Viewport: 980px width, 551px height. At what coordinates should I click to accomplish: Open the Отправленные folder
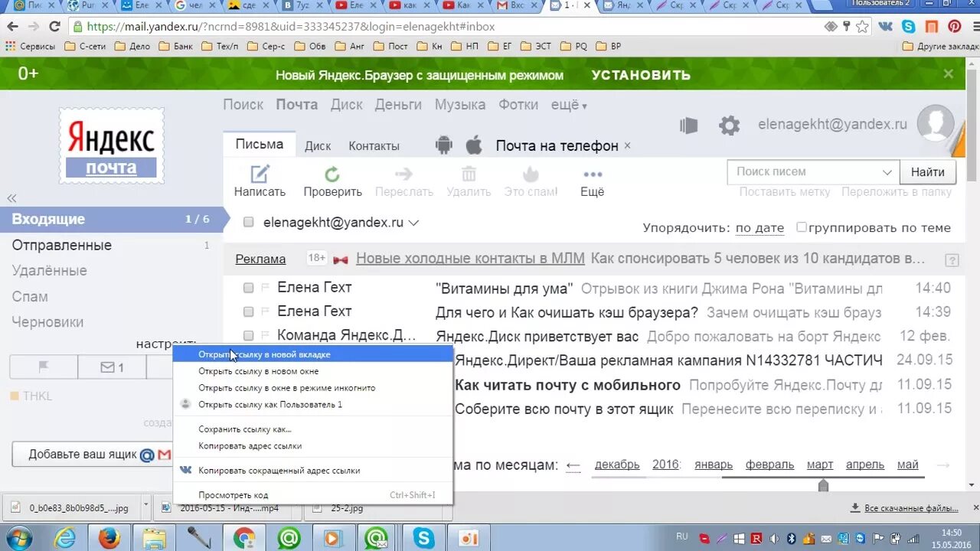pos(62,246)
